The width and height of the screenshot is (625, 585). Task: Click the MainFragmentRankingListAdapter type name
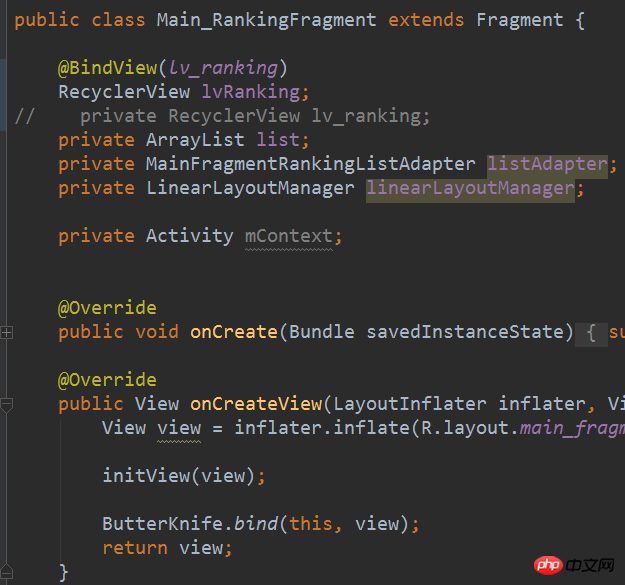[311, 164]
